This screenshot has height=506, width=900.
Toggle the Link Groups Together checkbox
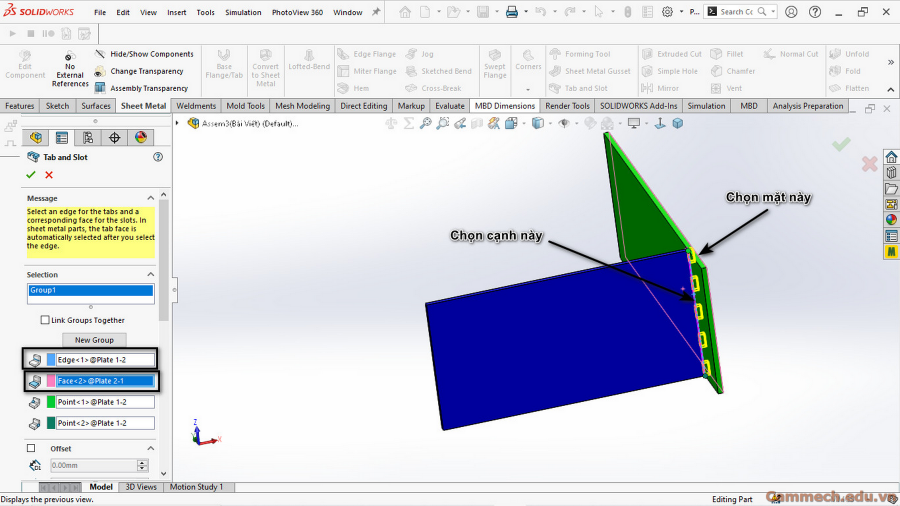45,320
